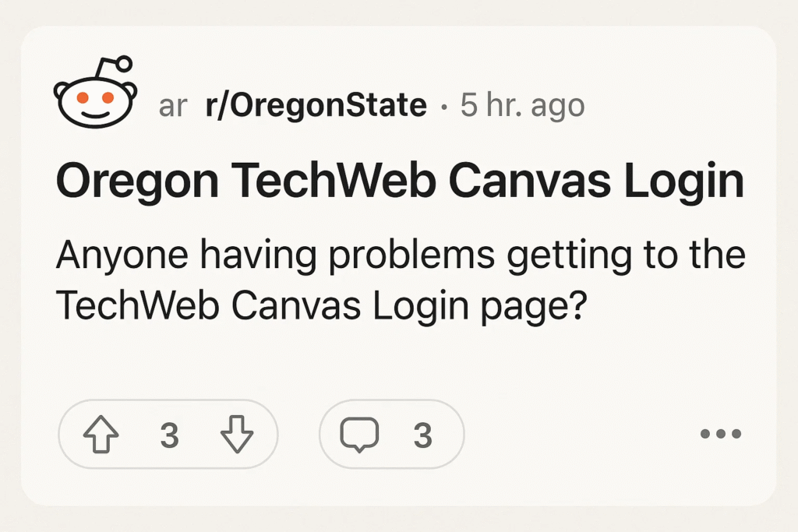Viewport: 798px width, 532px height.
Task: Open the 'Oregon TechWeb Canvas Login' post title
Action: pyautogui.click(x=400, y=181)
